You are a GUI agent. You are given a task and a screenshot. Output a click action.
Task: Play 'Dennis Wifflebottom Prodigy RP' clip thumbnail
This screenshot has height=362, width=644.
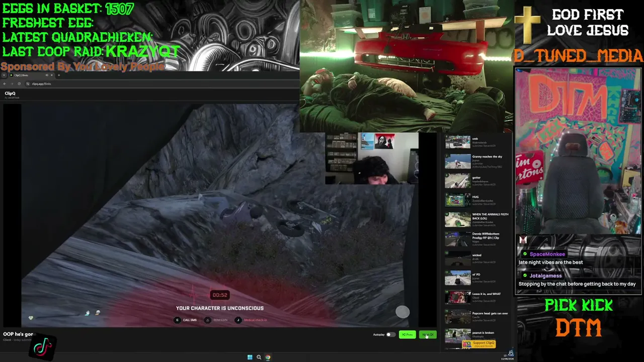(x=458, y=239)
